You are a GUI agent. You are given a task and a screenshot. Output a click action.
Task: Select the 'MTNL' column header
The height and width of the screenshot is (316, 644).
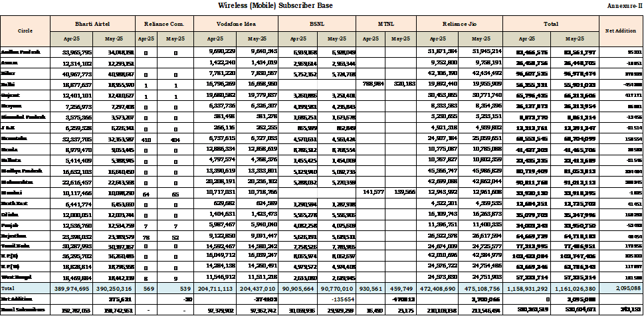tap(386, 24)
